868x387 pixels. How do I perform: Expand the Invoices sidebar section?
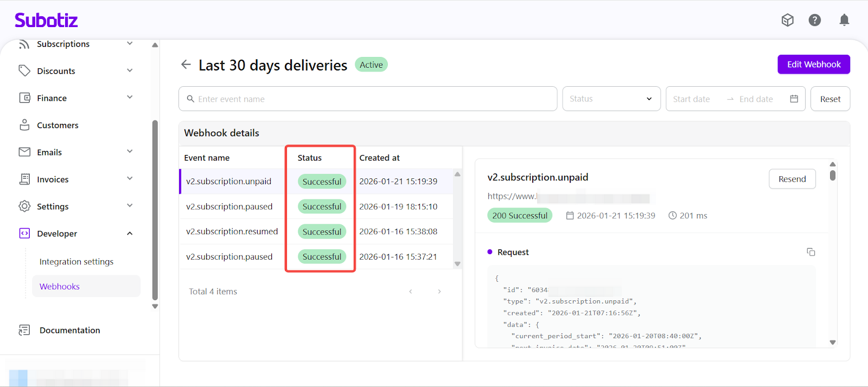click(x=130, y=179)
